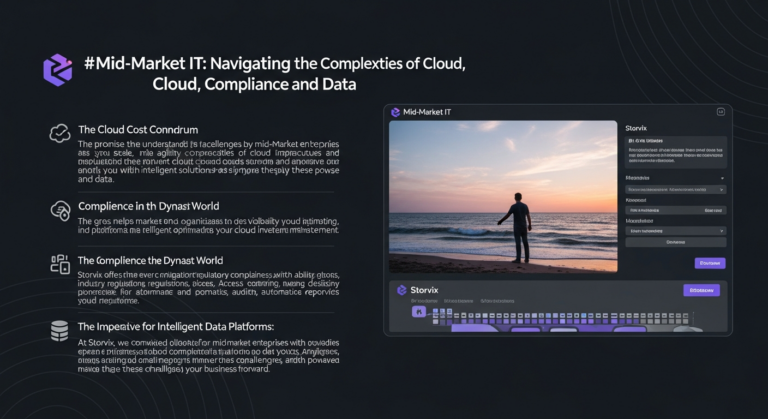
Task: Click the purple hexagon logo beside the title
Action: click(58, 70)
